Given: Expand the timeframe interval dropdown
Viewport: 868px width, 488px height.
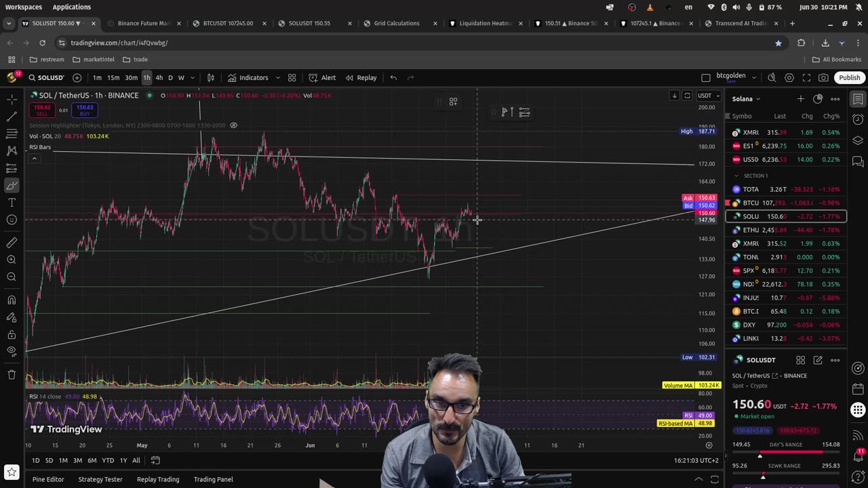Looking at the screenshot, I should (x=193, y=77).
